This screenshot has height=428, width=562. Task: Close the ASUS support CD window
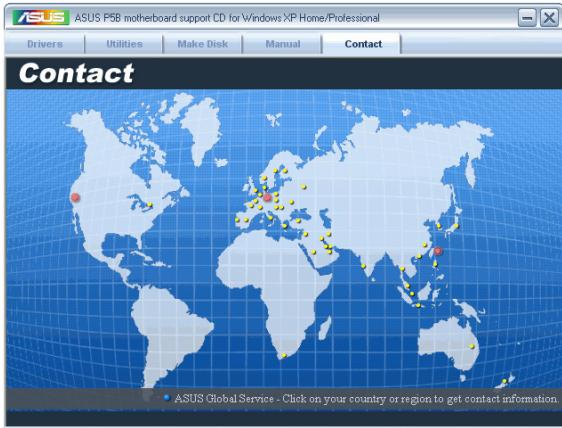point(549,18)
